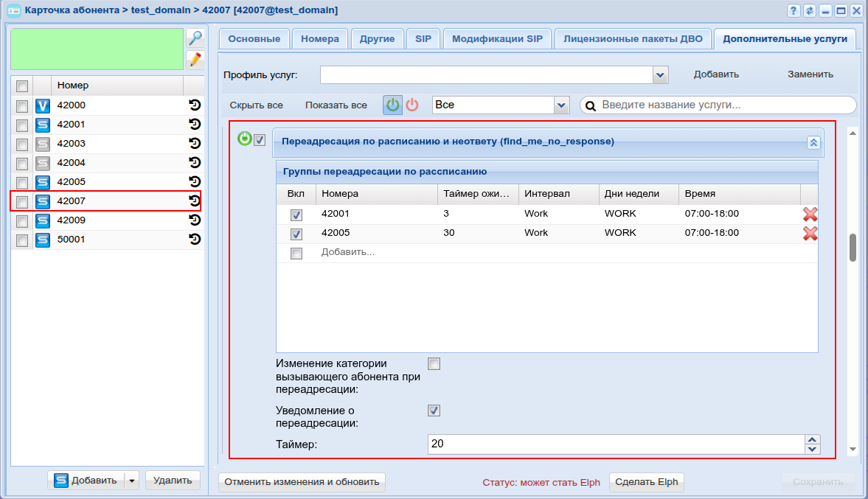
Task: Click the pencil edit icon
Action: pos(195,60)
